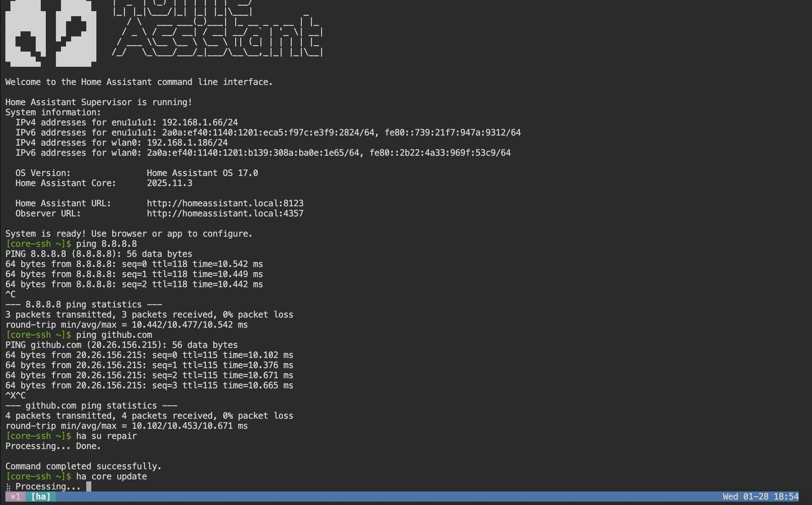
Task: Click the 'Command completed successfully.' message
Action: pyautogui.click(x=83, y=466)
